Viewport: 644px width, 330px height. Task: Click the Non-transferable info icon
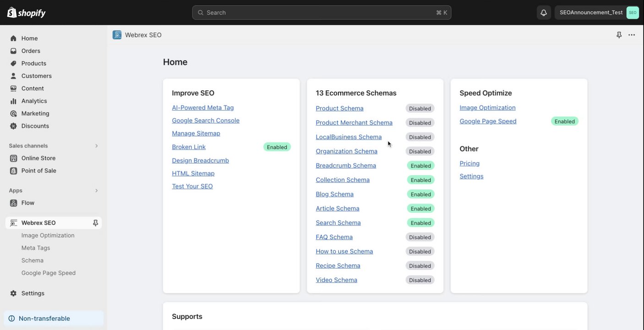click(11, 319)
